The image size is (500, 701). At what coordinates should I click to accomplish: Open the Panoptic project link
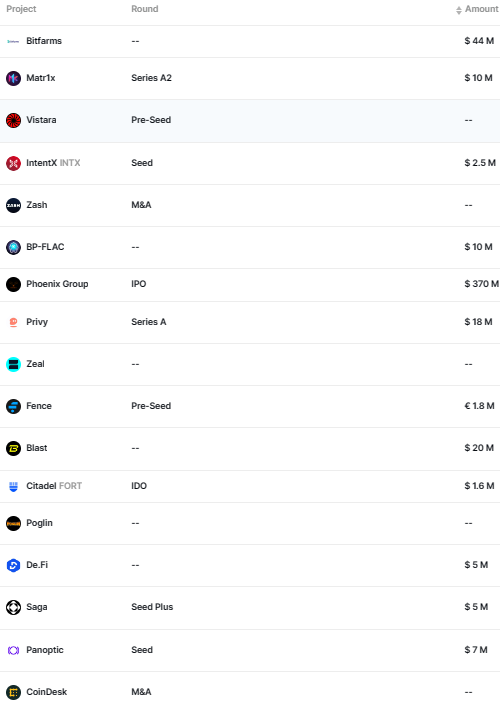[45, 650]
